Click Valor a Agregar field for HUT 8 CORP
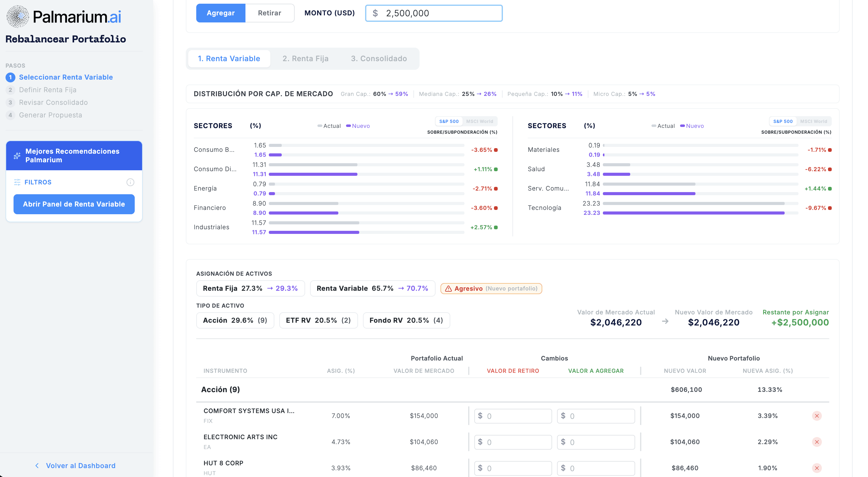Viewport: 868px width, 477px height. [596, 468]
